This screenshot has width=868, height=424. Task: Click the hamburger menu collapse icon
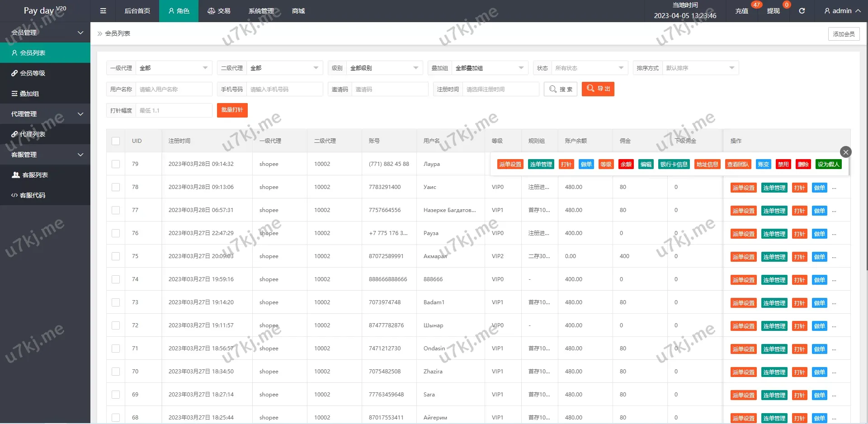point(103,11)
